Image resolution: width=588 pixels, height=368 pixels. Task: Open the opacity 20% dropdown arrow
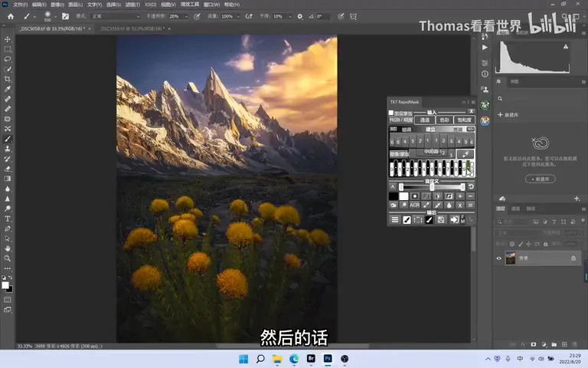[186, 17]
